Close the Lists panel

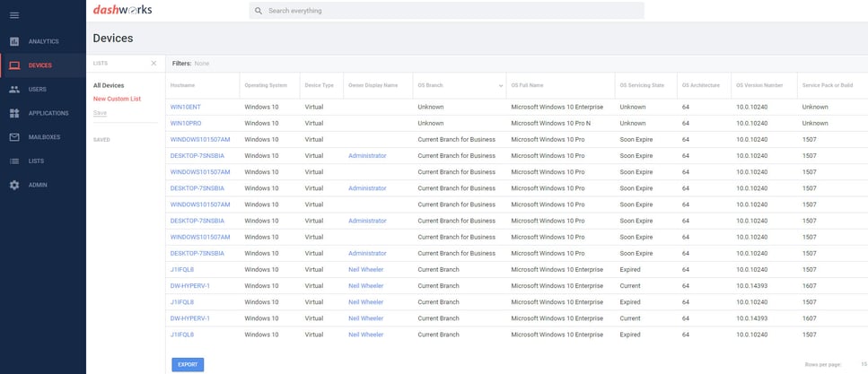pos(153,63)
